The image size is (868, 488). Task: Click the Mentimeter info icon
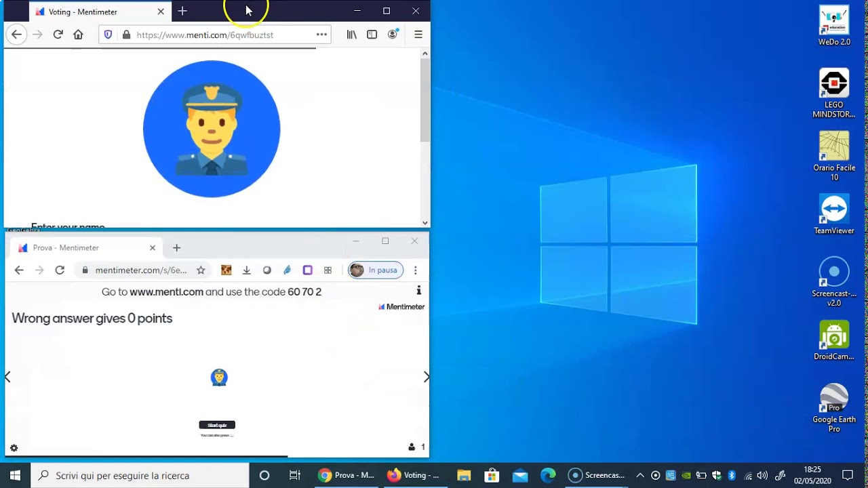click(418, 291)
